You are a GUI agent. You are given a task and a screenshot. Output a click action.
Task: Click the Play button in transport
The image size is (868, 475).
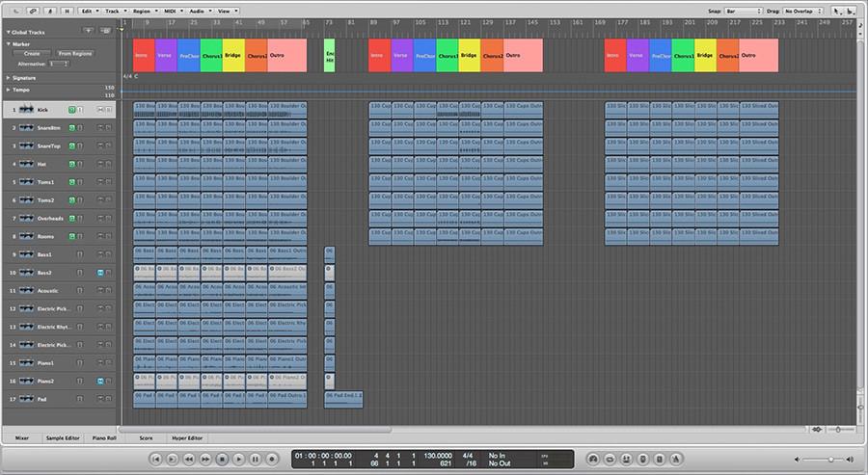(x=238, y=460)
